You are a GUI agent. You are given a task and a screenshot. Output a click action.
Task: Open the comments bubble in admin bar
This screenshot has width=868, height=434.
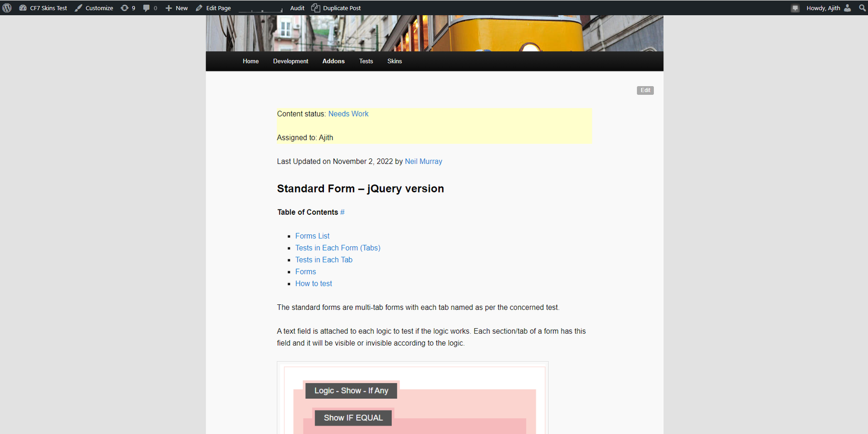tap(150, 8)
